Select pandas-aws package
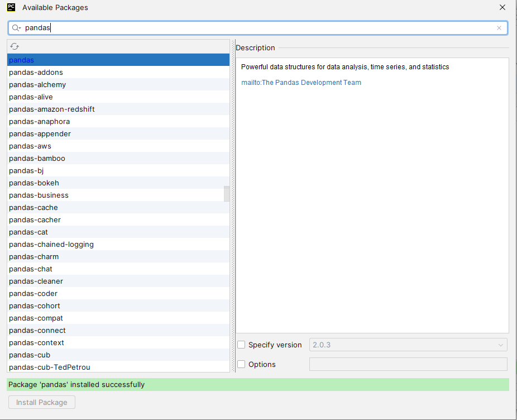The image size is (517, 420). [x=118, y=146]
